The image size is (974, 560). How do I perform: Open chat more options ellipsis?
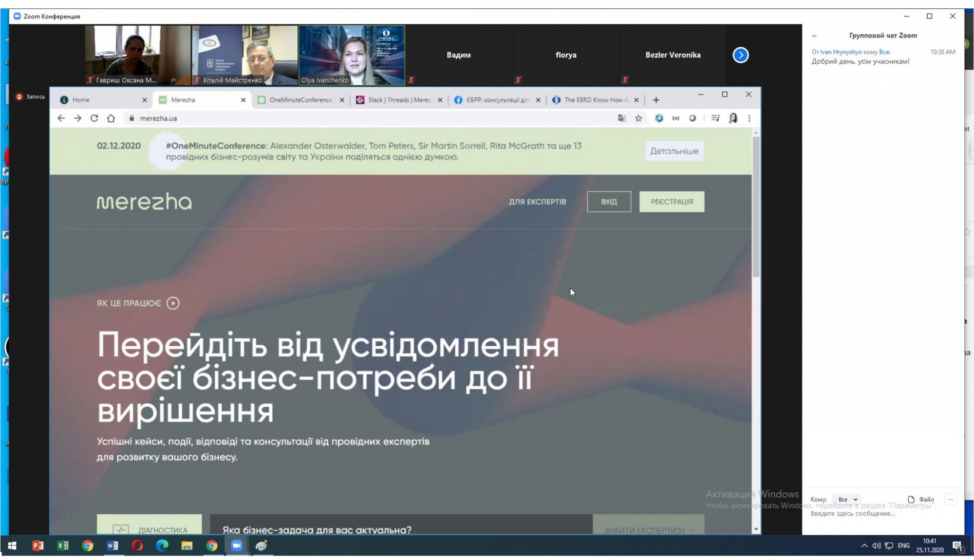pyautogui.click(x=950, y=499)
